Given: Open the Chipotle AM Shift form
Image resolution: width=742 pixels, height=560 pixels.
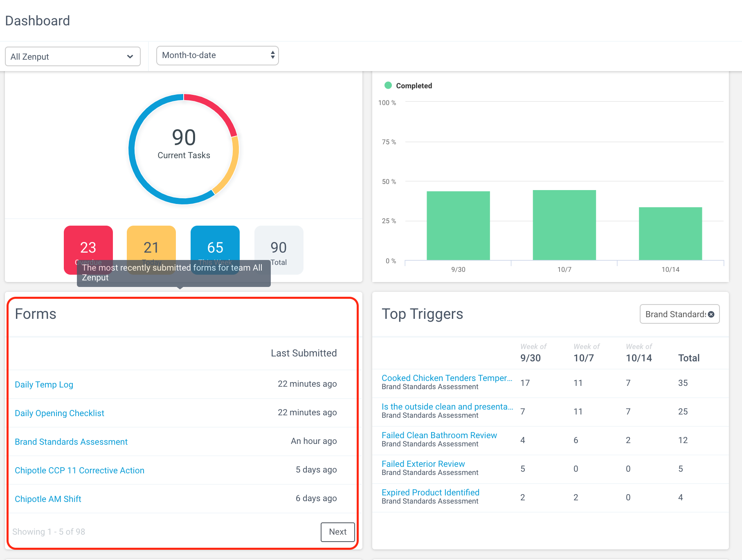Looking at the screenshot, I should tap(48, 499).
